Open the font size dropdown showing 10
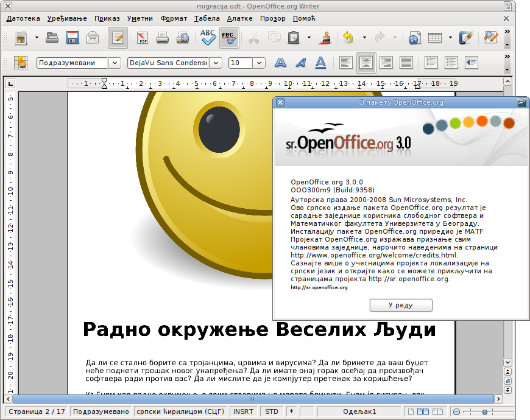The image size is (530, 420). [x=259, y=63]
